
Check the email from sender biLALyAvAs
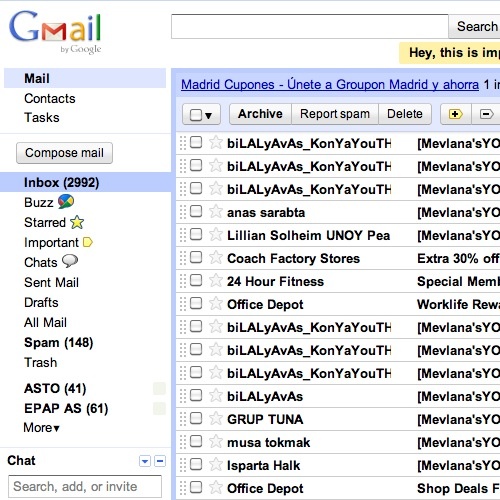coord(196,395)
